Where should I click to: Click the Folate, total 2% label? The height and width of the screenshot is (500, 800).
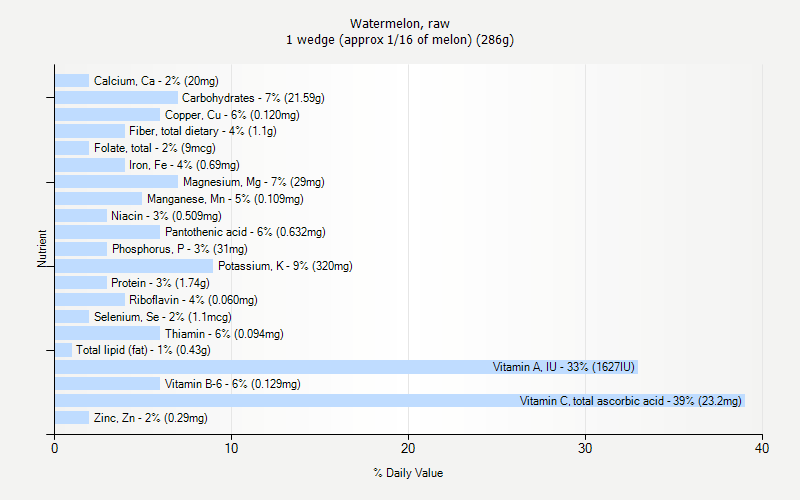(x=155, y=148)
